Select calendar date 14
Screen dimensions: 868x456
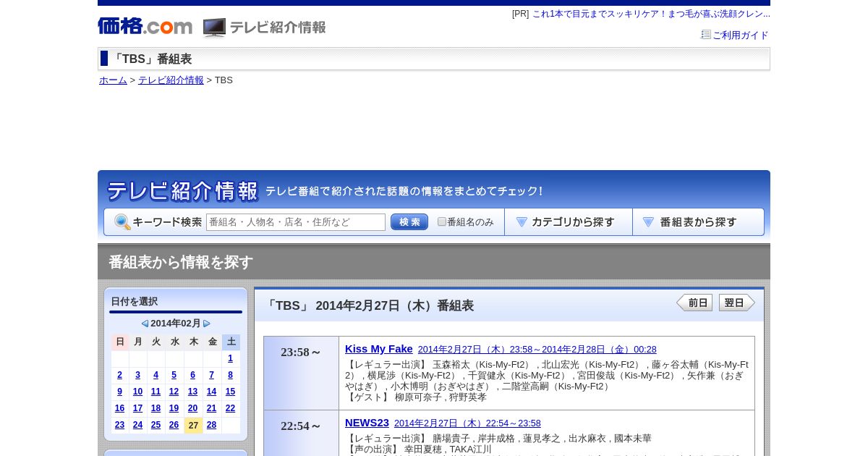[x=211, y=392]
